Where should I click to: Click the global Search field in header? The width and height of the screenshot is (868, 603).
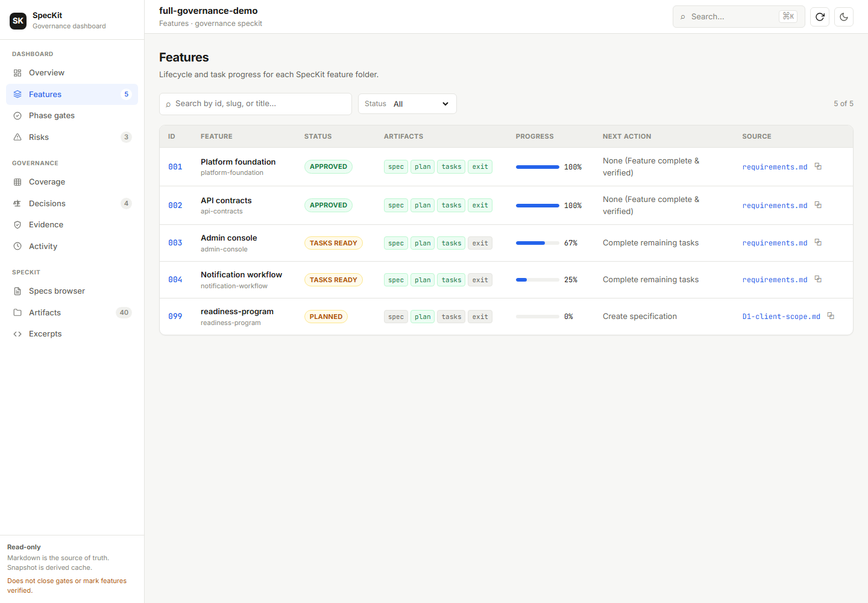738,17
